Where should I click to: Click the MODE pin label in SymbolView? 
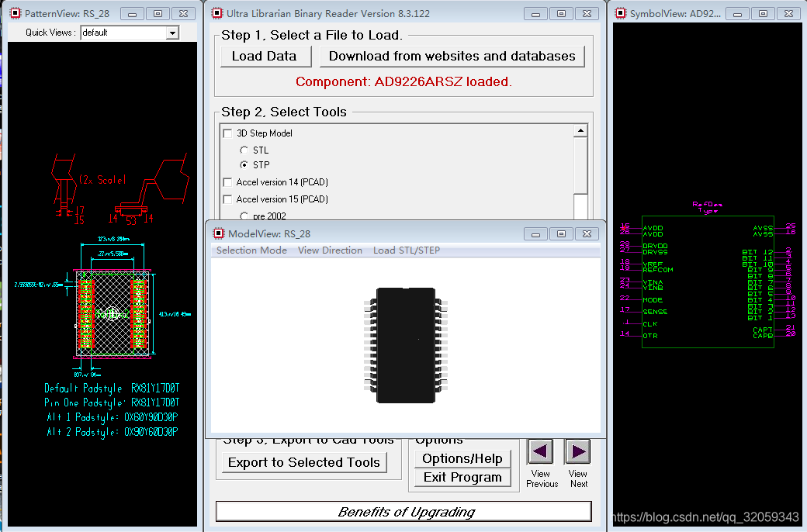coord(653,300)
